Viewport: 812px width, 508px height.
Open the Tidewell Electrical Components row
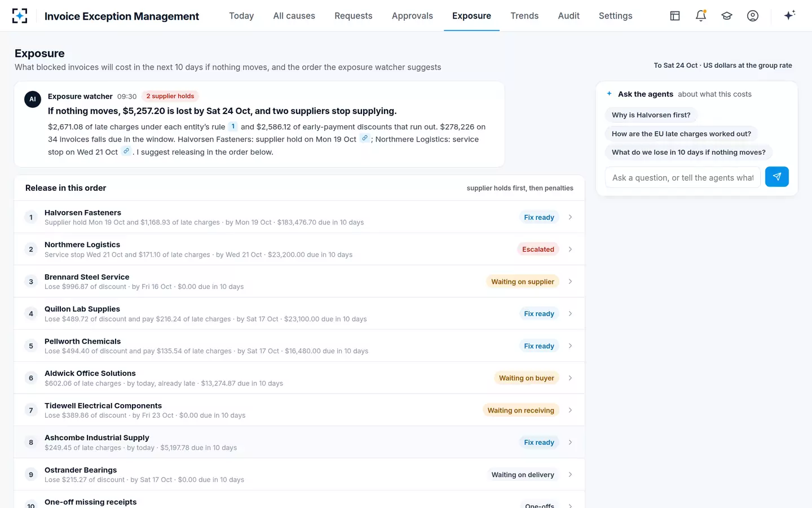pos(299,410)
